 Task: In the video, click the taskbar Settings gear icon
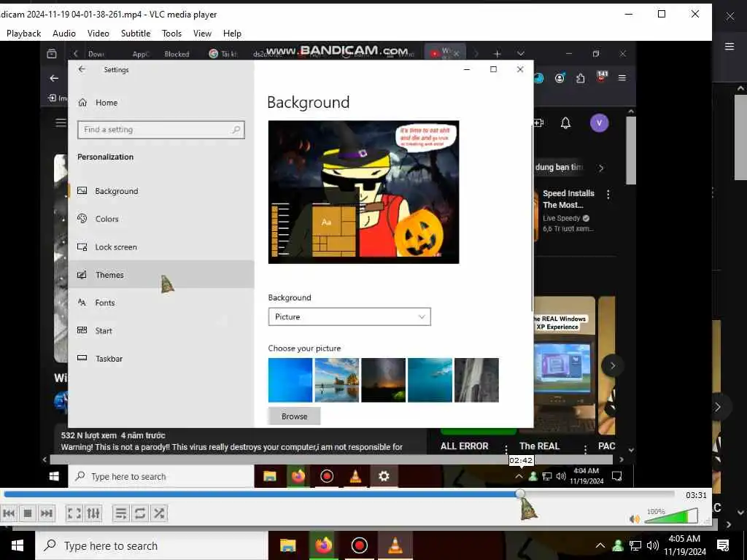[384, 475]
